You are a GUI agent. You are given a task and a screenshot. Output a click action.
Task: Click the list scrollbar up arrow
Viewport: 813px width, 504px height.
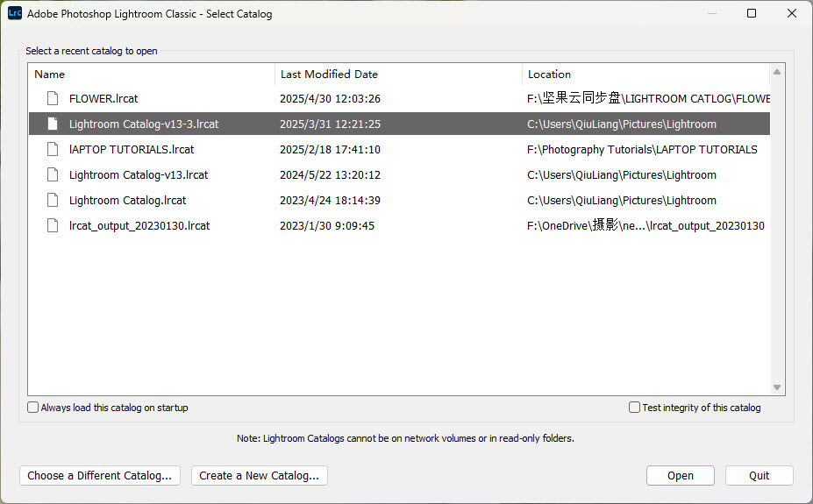[x=777, y=72]
